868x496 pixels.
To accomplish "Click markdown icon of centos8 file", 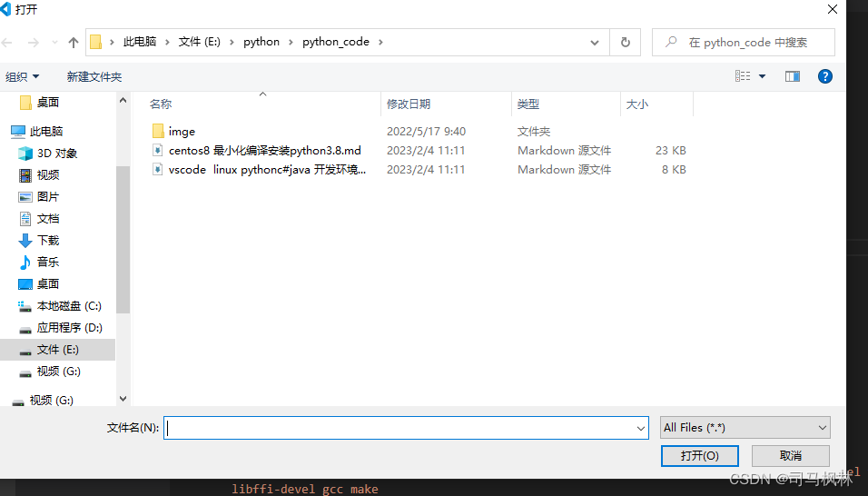I will point(158,151).
